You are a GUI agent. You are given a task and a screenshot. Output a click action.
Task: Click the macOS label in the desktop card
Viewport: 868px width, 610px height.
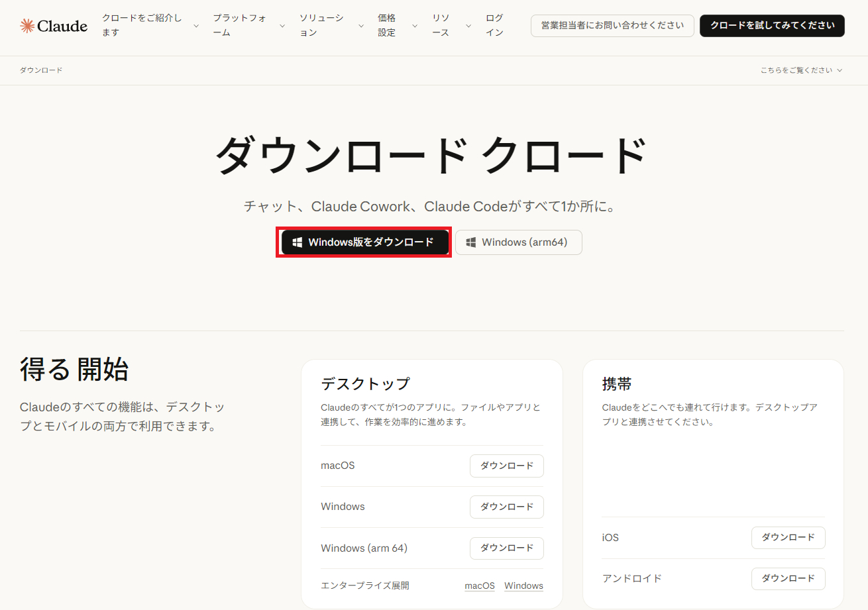(338, 466)
